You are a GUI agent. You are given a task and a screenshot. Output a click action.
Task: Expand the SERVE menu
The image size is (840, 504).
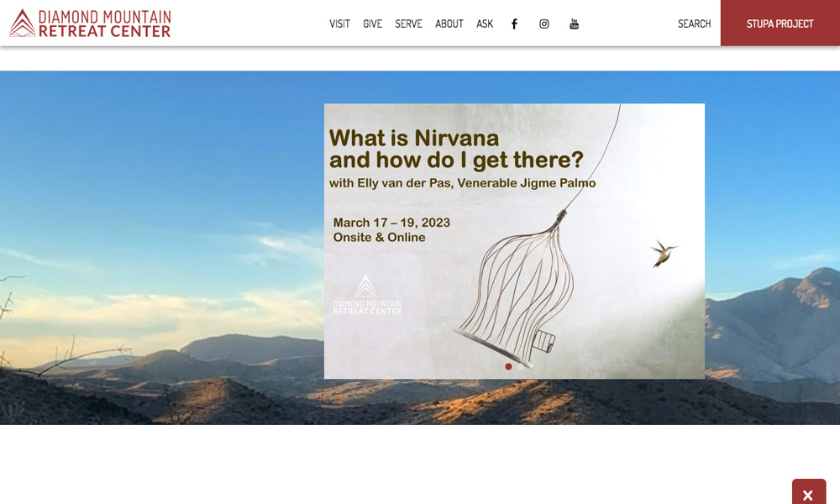pos(408,24)
